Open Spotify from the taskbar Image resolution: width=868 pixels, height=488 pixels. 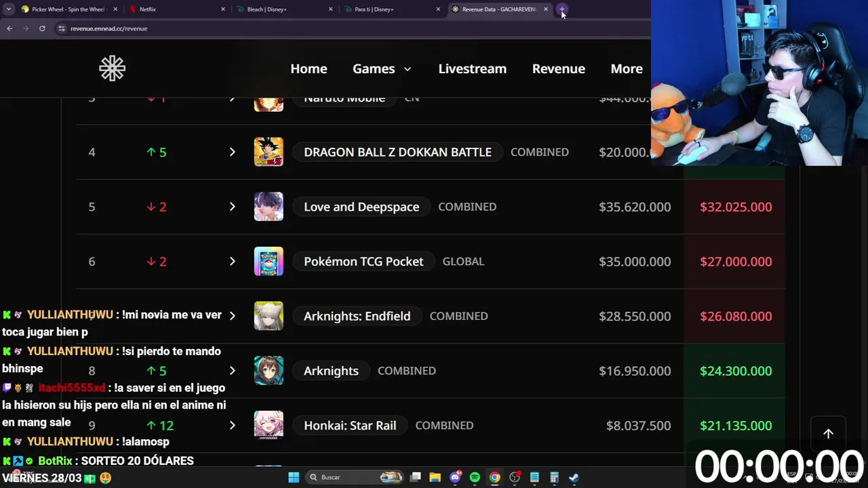(x=475, y=477)
